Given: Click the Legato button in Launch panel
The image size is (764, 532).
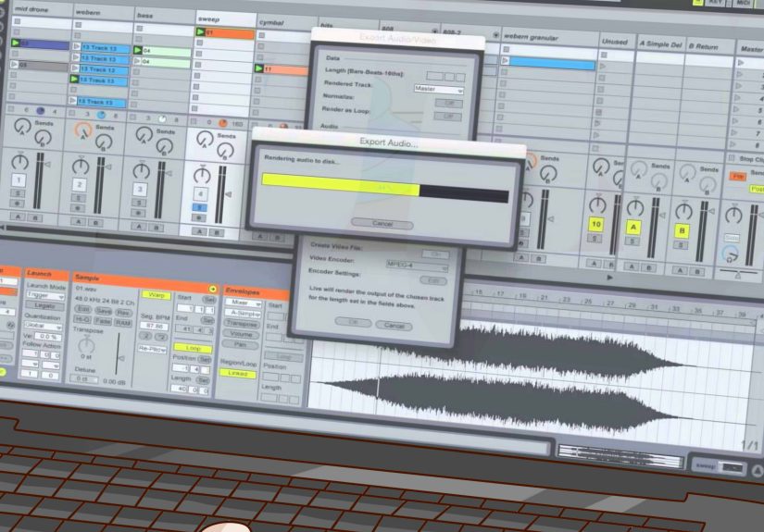Looking at the screenshot, I should [44, 305].
